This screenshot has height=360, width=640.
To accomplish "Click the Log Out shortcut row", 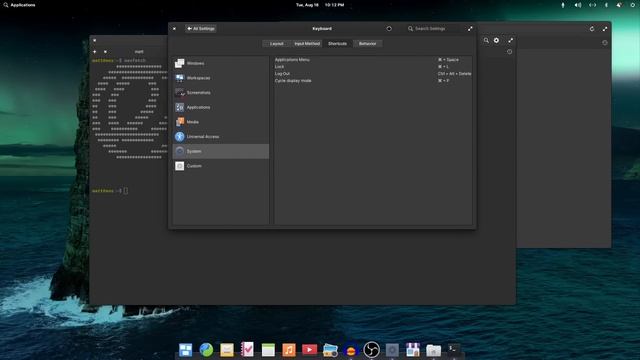I will click(373, 73).
